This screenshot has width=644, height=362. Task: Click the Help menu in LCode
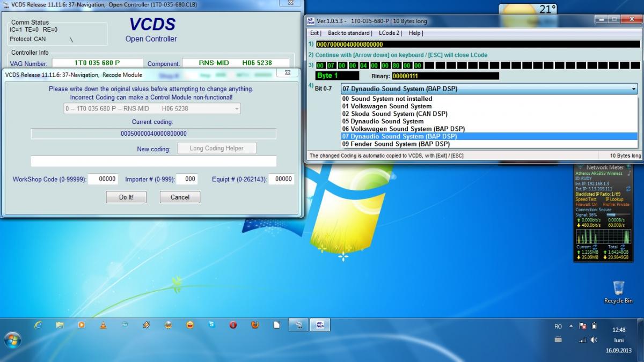[415, 33]
